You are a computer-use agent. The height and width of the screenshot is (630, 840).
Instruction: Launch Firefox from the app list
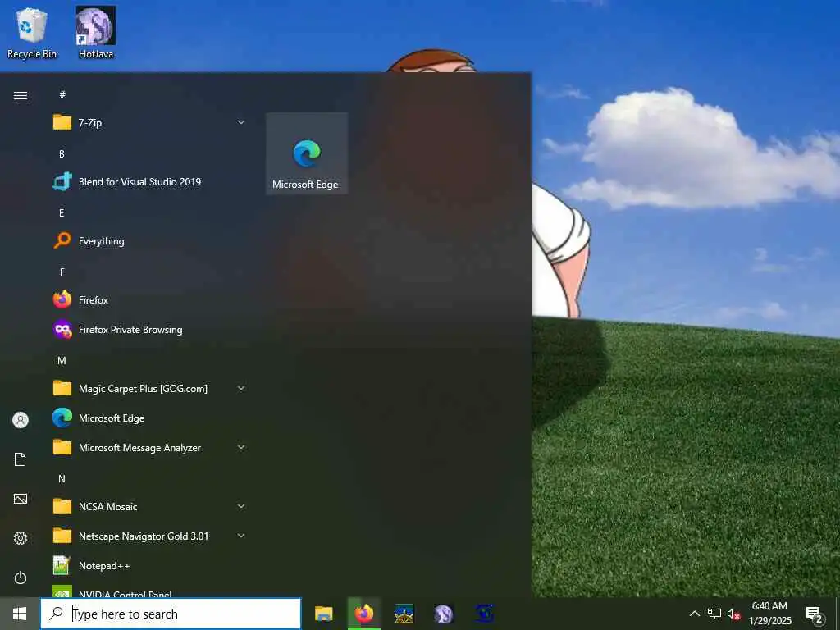[x=149, y=300]
